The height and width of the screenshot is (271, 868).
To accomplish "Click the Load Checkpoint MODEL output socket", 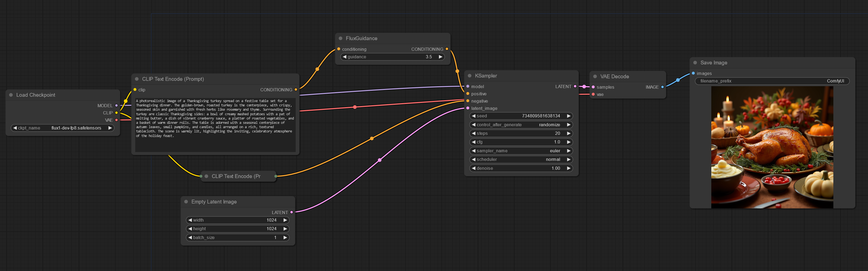I will 116,106.
